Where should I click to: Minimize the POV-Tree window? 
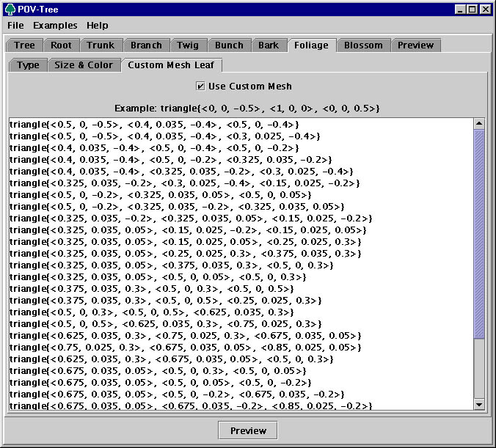460,10
